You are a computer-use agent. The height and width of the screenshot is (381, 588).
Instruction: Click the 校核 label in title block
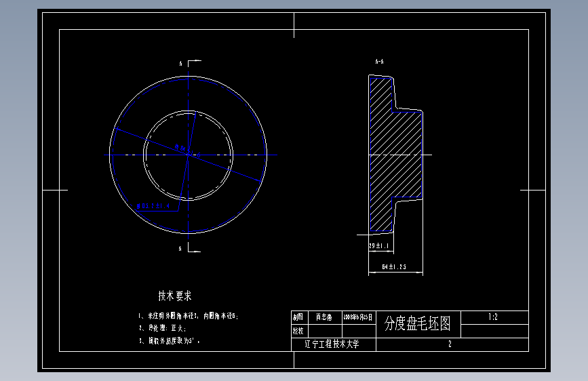coord(298,331)
